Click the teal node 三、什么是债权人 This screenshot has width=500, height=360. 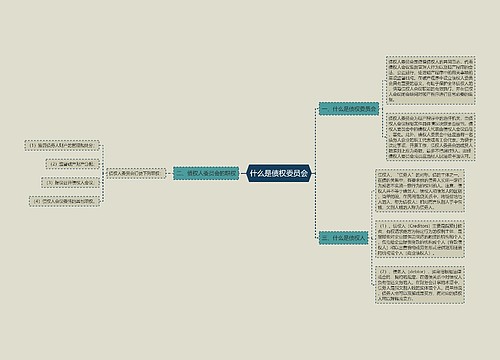[x=343, y=238]
